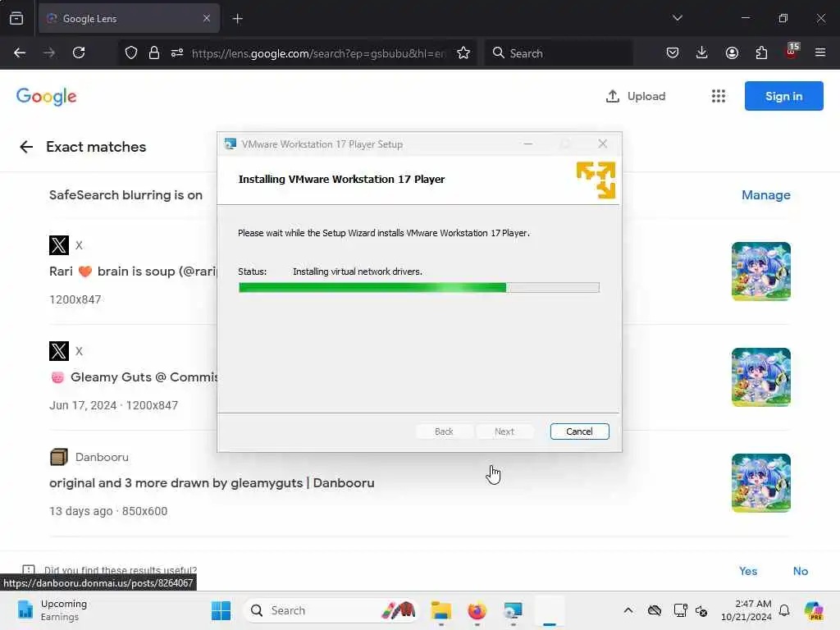Click the VMware Setup title bar icon
Image resolution: width=840 pixels, height=630 pixels.
[231, 144]
